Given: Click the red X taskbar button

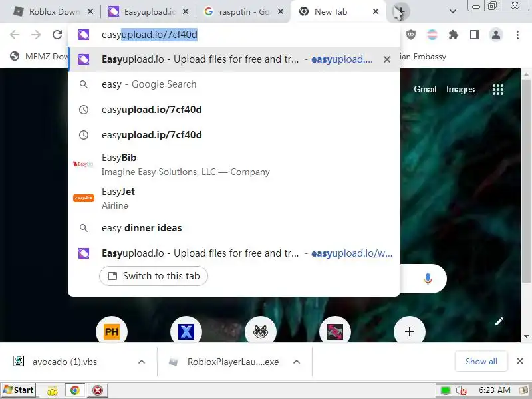Looking at the screenshot, I should pyautogui.click(x=98, y=390).
